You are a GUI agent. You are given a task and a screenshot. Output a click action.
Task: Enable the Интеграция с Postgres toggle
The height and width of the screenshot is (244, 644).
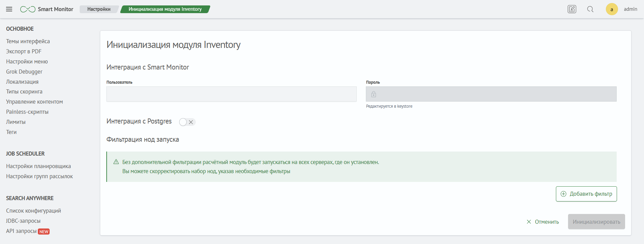[x=187, y=122]
